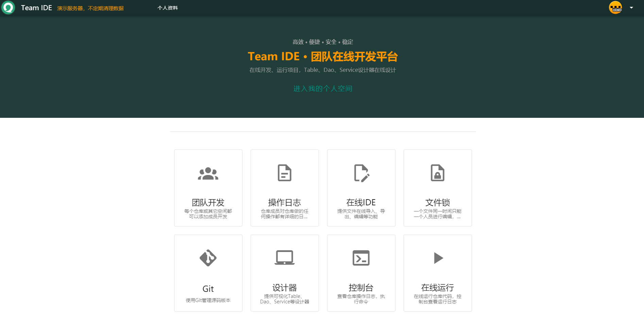
Task: Open 进入我的个人空间 link
Action: click(323, 89)
